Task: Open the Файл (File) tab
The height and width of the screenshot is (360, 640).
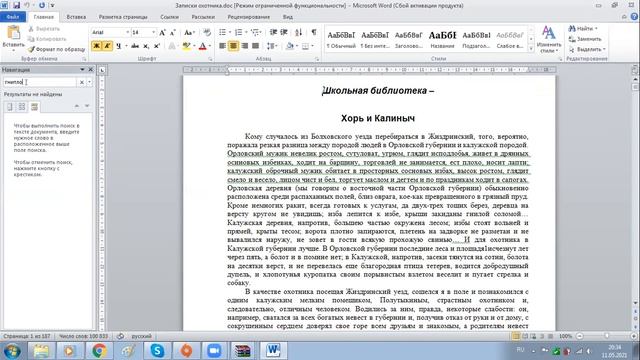Action: pyautogui.click(x=13, y=17)
